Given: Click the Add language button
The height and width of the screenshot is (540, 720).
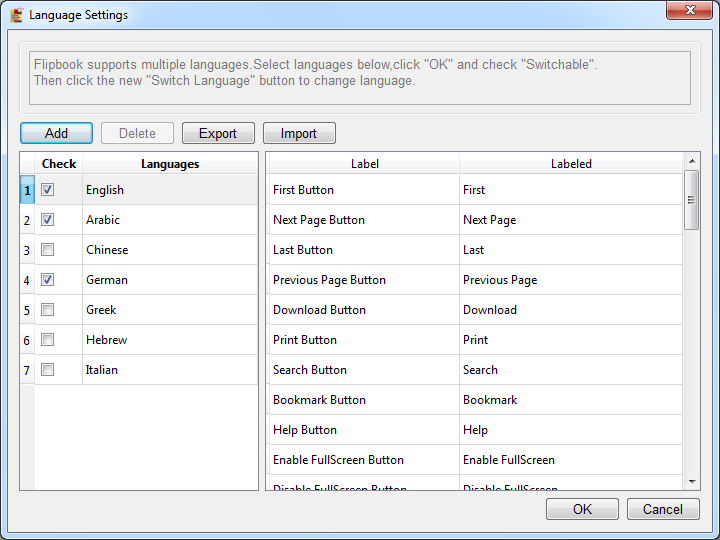Looking at the screenshot, I should (56, 133).
